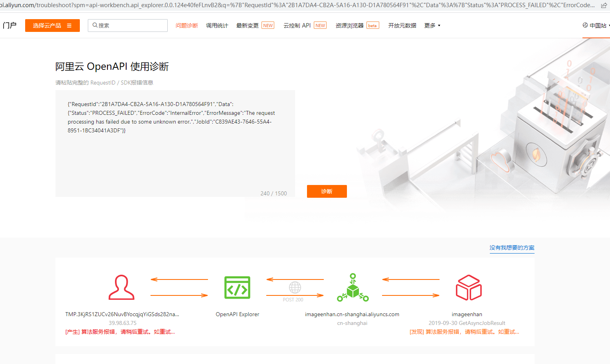
Task: Open the 问题诊断 tab
Action: coord(187,26)
